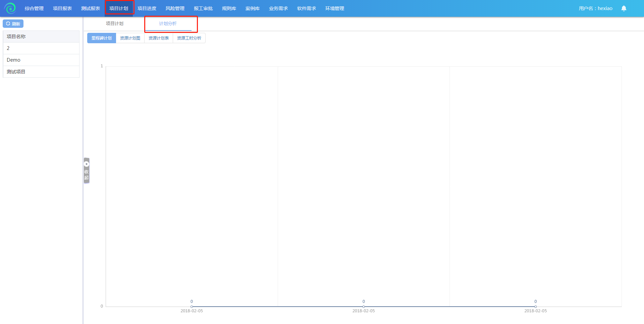Viewport: 644px width, 324px height.
Task: Select the 测试项目 project row
Action: pos(16,72)
